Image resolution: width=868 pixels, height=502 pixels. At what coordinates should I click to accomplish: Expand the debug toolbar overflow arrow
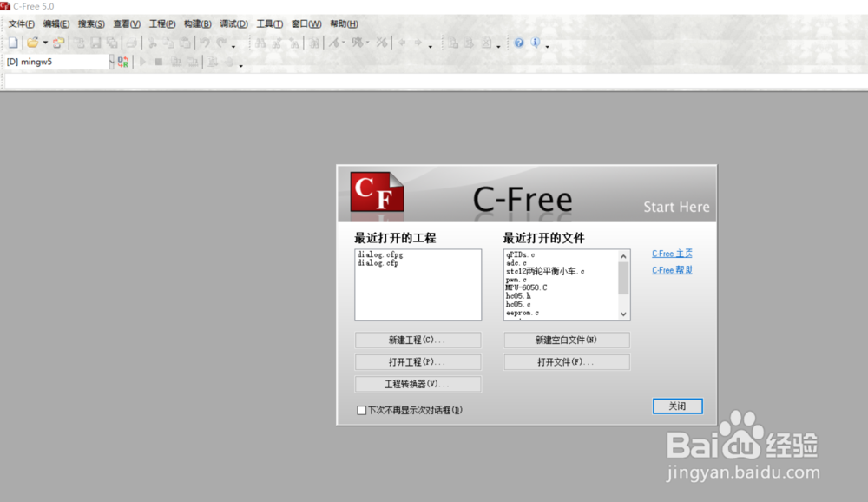pyautogui.click(x=240, y=66)
